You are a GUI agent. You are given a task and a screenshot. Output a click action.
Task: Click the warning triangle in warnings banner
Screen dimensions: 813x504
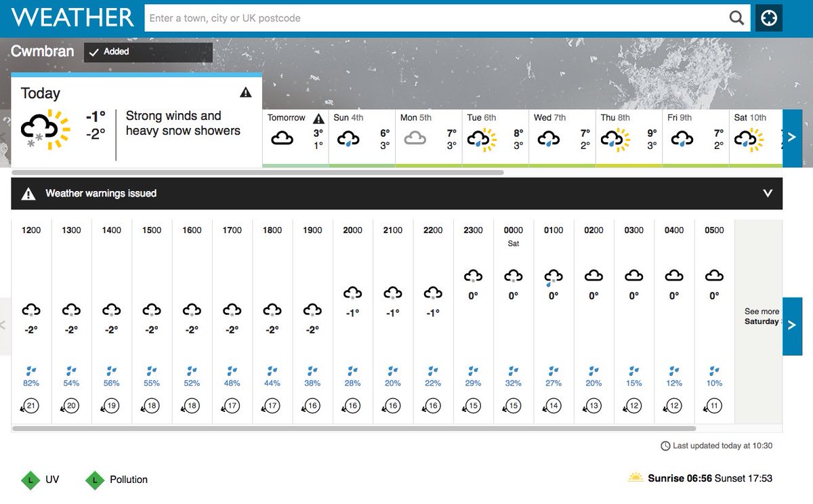click(x=28, y=194)
